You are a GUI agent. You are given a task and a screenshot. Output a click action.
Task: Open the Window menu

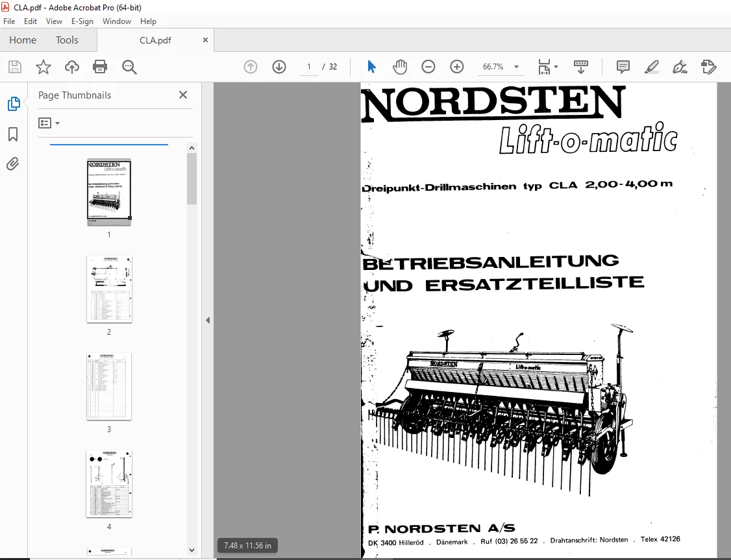[117, 21]
